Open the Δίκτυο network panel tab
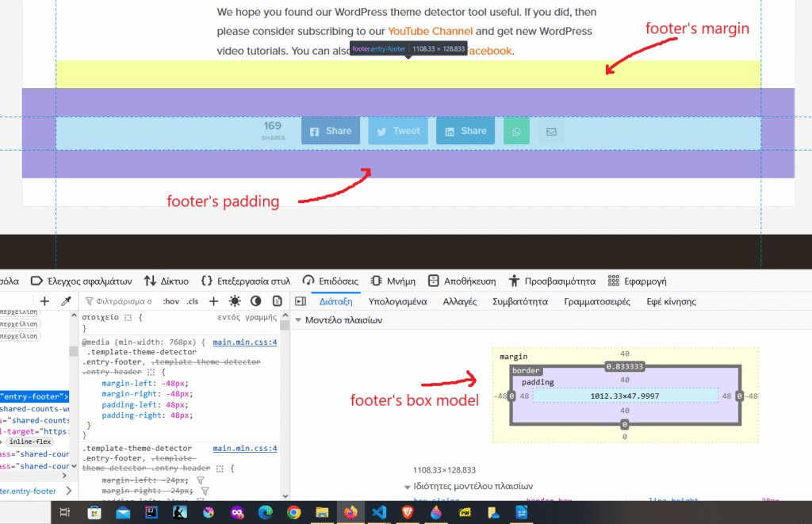Image resolution: width=812 pixels, height=524 pixels. [167, 281]
